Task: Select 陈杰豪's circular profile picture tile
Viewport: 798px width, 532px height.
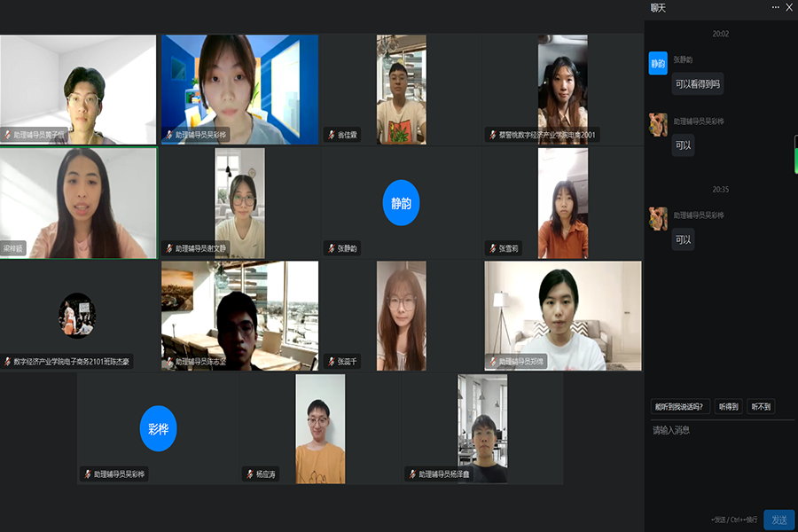Action: click(78, 315)
